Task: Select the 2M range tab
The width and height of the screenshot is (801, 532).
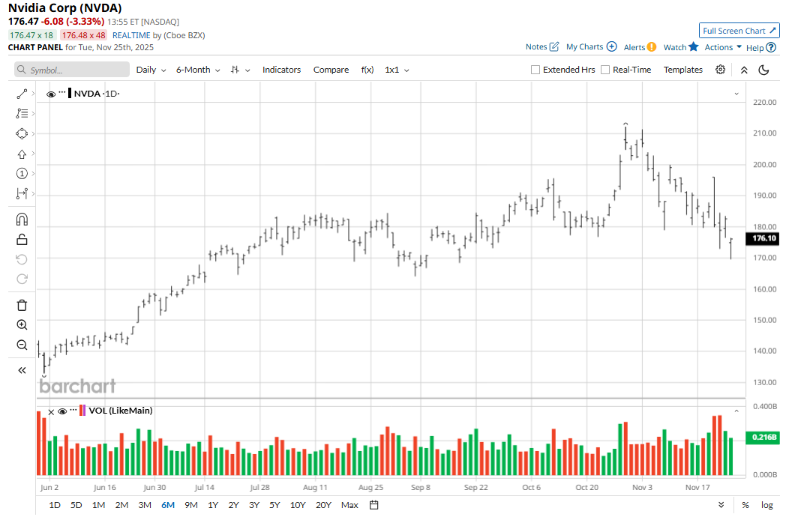Action: click(x=121, y=505)
